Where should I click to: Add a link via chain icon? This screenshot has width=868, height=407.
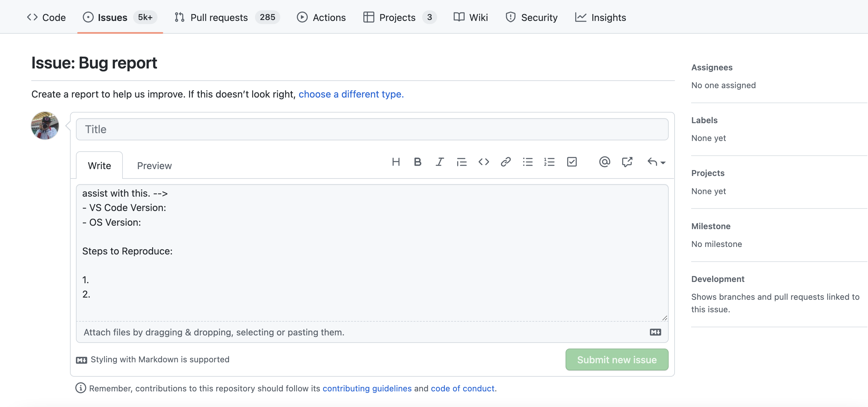pos(506,162)
